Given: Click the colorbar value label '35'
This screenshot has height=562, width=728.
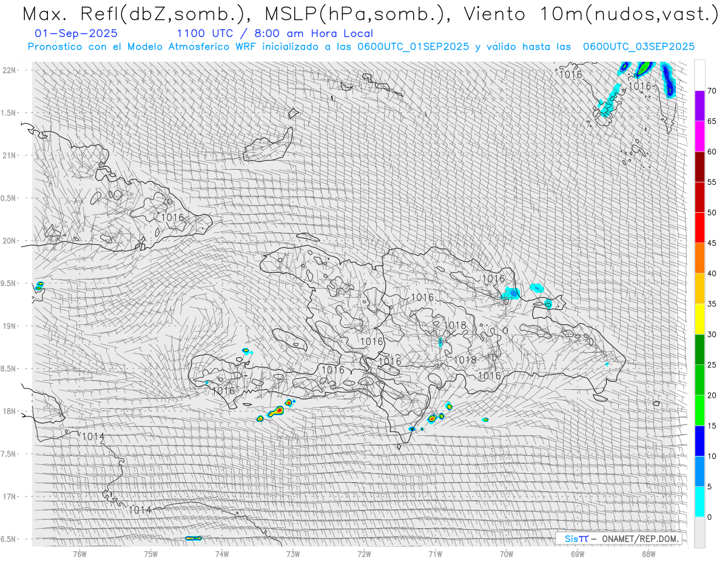Looking at the screenshot, I should [712, 304].
